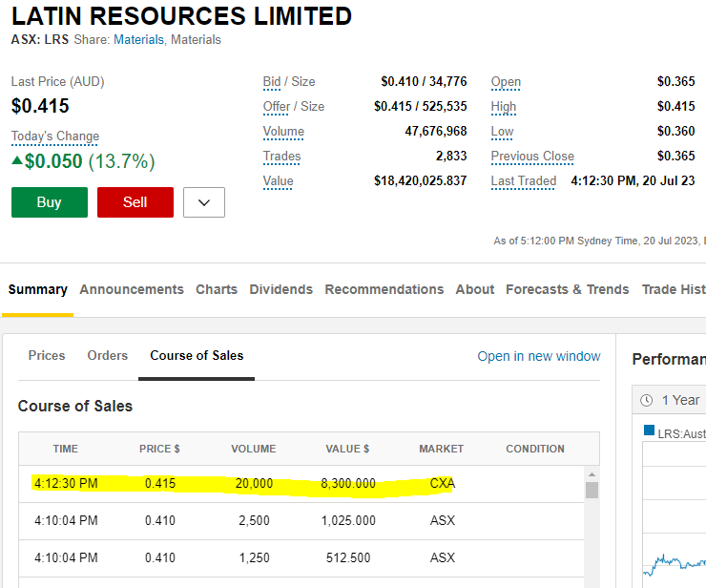
Task: Click the Trades definition label
Action: click(281, 156)
